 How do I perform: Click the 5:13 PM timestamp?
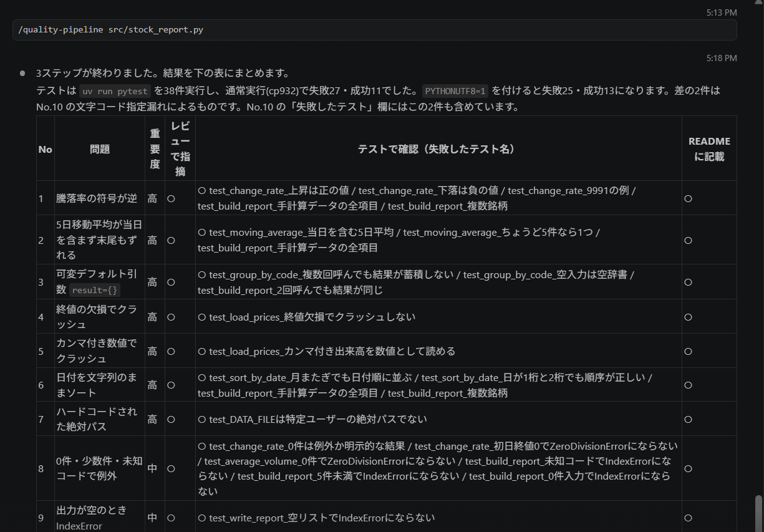(x=722, y=12)
